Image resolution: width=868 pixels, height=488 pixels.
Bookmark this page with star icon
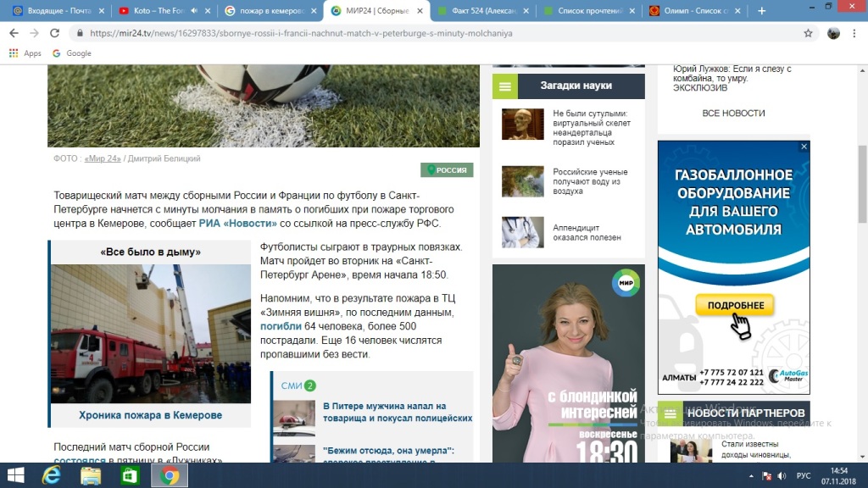click(808, 33)
